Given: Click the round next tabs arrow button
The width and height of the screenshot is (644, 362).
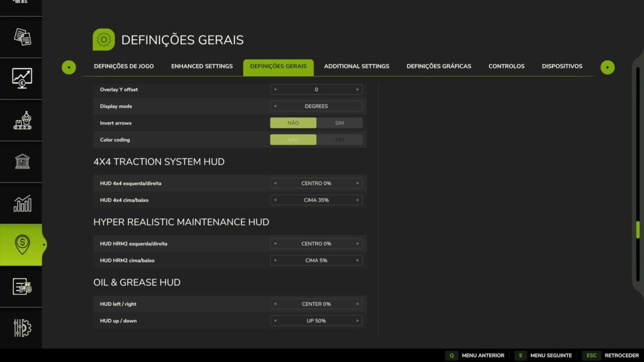Looking at the screenshot, I should pos(608,67).
